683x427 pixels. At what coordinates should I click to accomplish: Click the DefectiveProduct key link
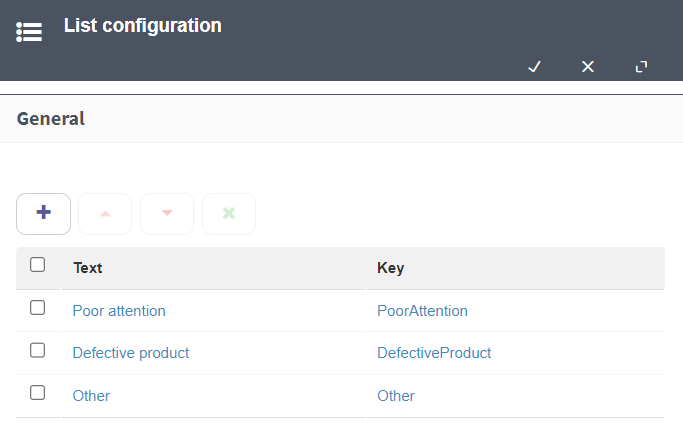[x=434, y=353]
